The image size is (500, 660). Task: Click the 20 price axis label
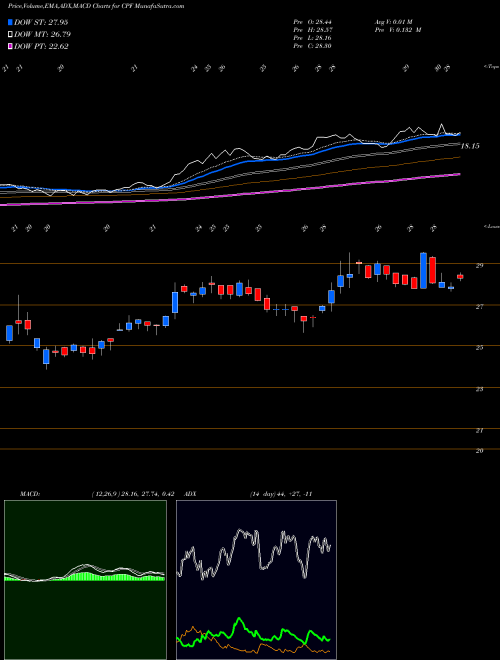(479, 451)
